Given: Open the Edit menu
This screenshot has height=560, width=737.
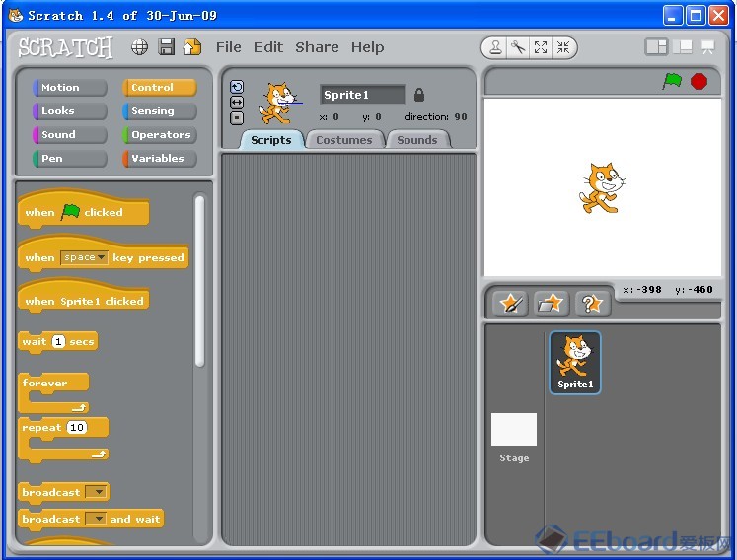Looking at the screenshot, I should (x=268, y=47).
